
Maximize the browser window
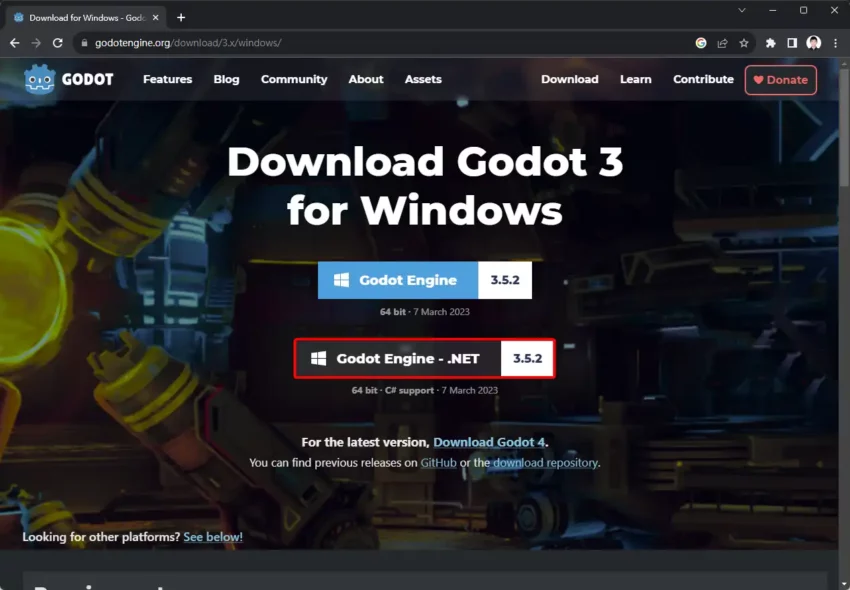803,10
